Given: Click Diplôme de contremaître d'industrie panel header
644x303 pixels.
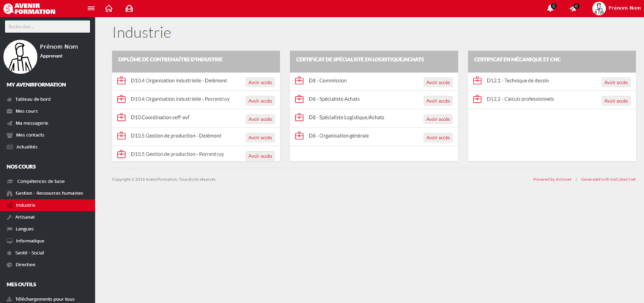Looking at the screenshot, I should (196, 61).
